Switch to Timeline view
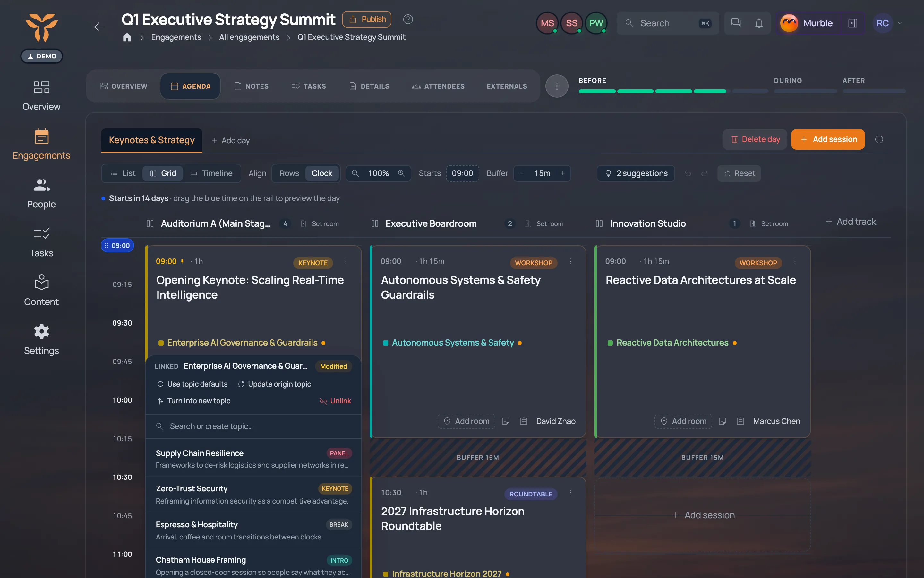This screenshot has height=578, width=924. (211, 173)
